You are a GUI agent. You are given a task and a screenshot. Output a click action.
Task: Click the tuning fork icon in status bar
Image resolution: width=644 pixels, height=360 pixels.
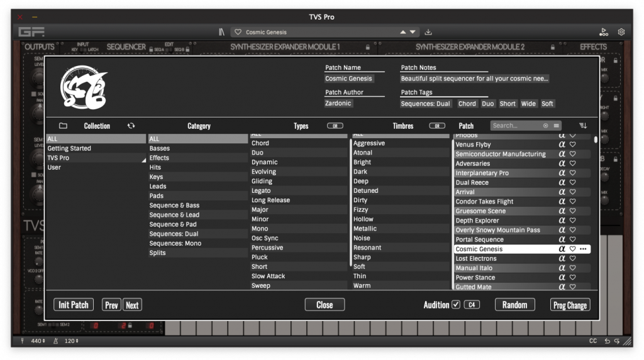(x=23, y=341)
